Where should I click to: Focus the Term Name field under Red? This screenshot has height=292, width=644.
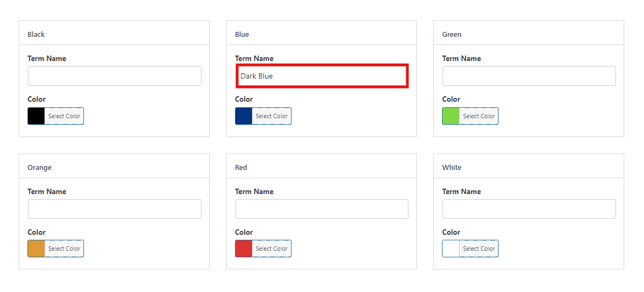322,209
